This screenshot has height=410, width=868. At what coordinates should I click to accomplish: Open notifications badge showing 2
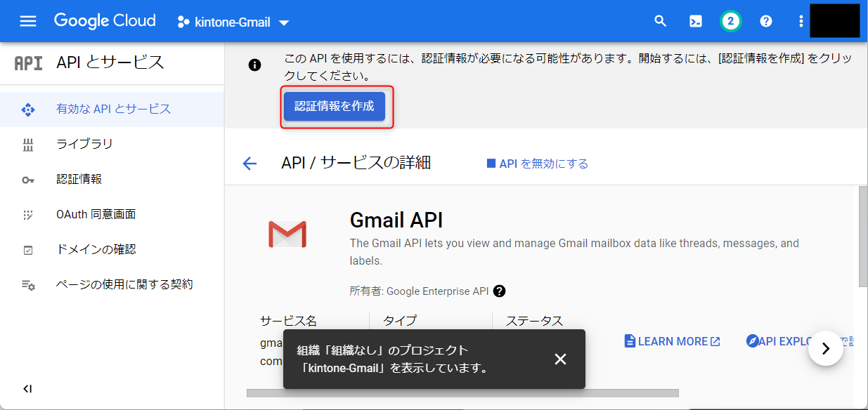coord(731,21)
